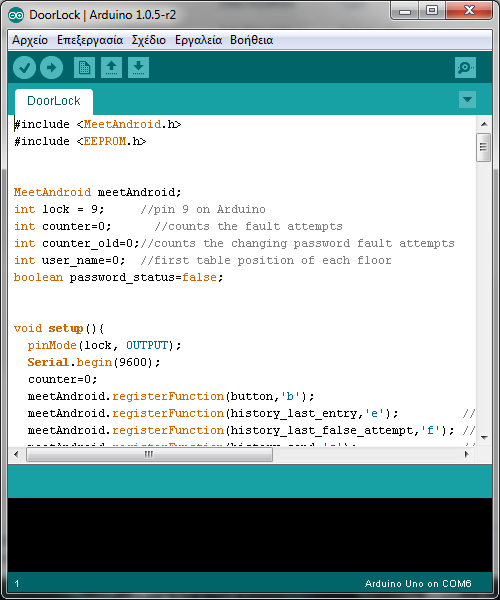Click the 'int counter_old=0;' declaration
Viewport: 500px width, 600px height.
(77, 243)
